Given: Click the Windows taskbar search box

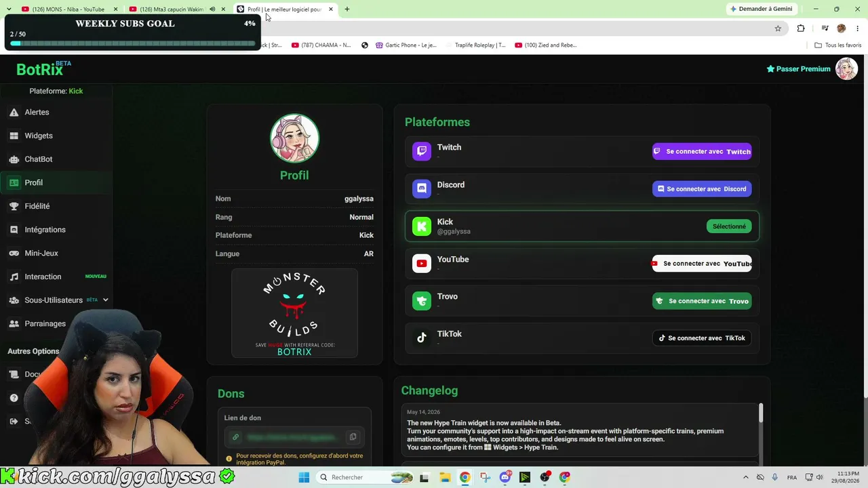Looking at the screenshot, I should 366,477.
